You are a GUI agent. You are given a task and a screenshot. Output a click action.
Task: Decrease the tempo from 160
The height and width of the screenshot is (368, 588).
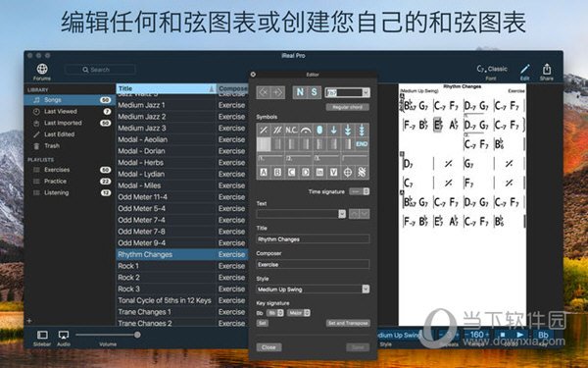(x=466, y=335)
